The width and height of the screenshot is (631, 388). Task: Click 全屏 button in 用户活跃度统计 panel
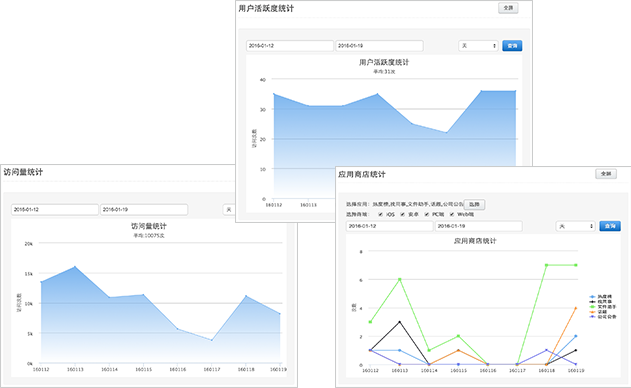pyautogui.click(x=508, y=8)
